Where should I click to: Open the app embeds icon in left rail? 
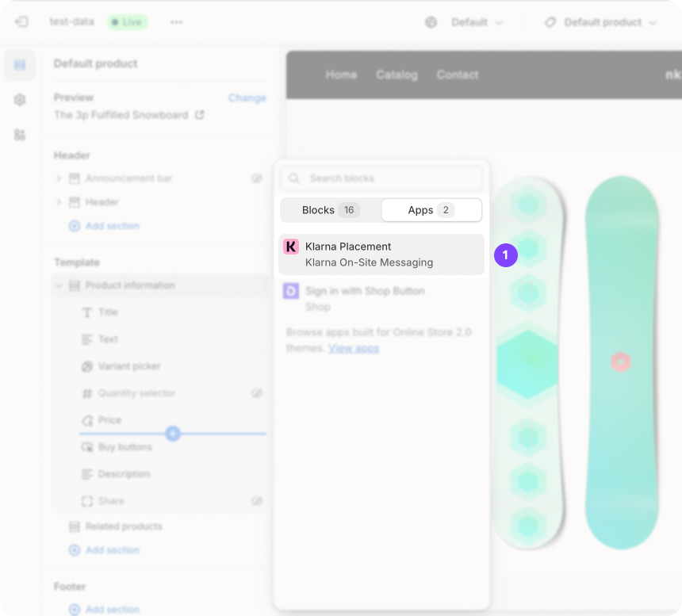(x=20, y=135)
